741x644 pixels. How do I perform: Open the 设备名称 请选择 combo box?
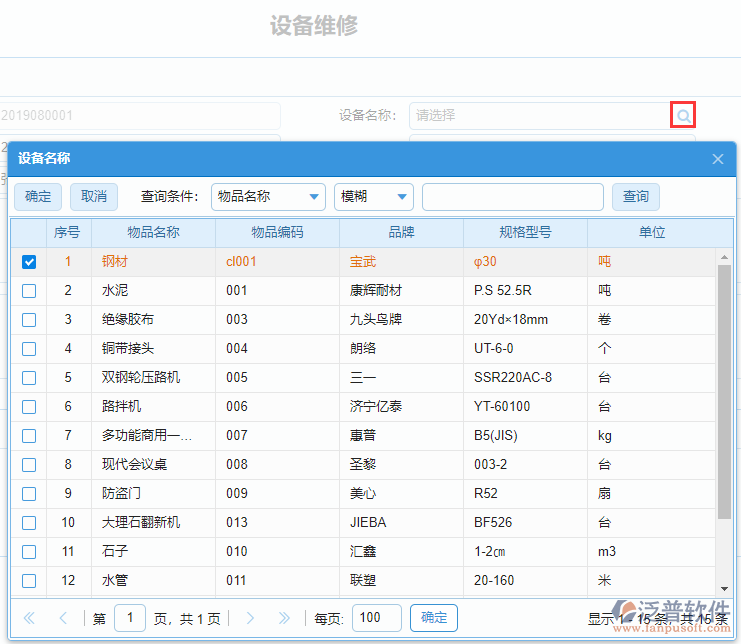540,115
